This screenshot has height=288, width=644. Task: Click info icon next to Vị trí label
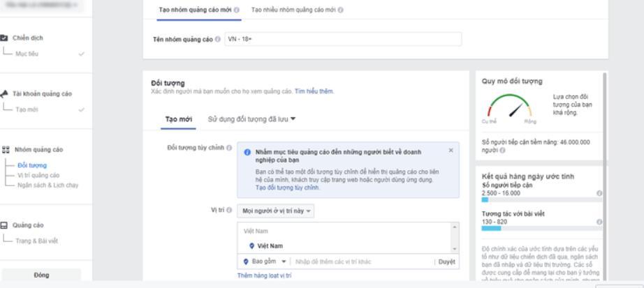tap(228, 210)
